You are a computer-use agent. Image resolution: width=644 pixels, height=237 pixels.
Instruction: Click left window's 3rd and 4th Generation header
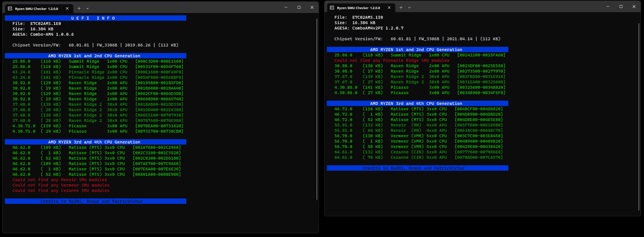pyautogui.click(x=95, y=142)
